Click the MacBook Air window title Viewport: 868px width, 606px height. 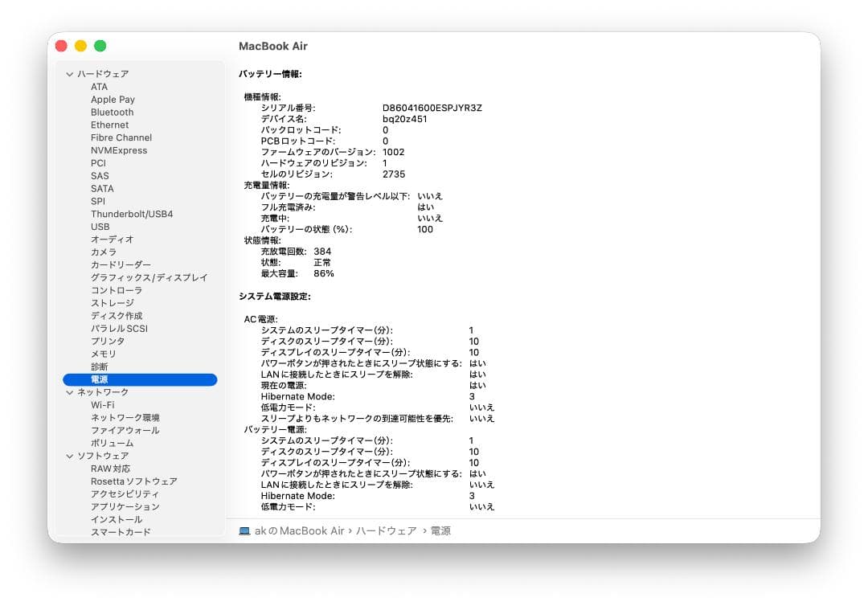tap(273, 46)
